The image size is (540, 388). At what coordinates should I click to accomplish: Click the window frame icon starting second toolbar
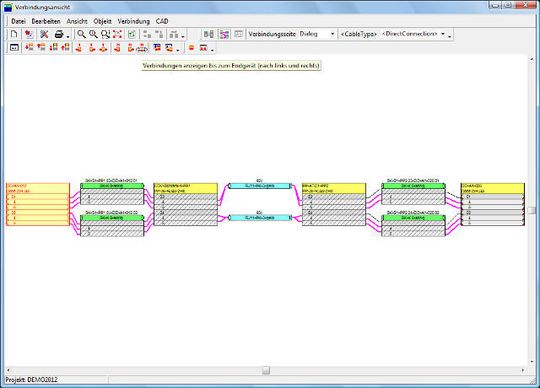click(14, 48)
